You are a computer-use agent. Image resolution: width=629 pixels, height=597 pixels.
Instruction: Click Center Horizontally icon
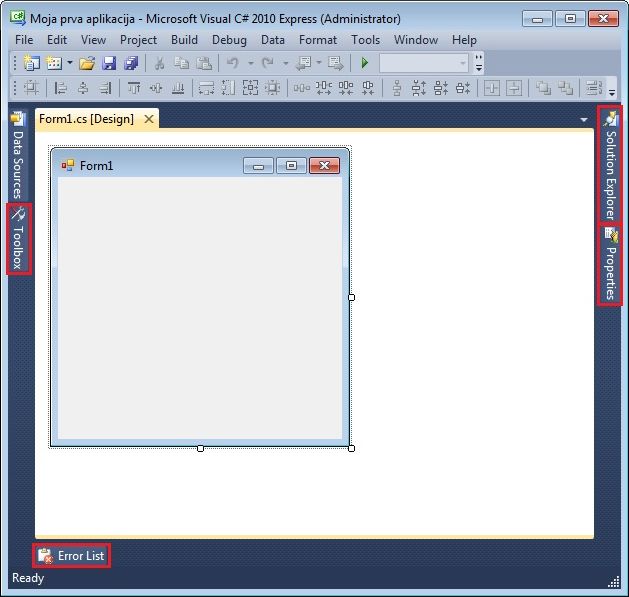(x=492, y=88)
